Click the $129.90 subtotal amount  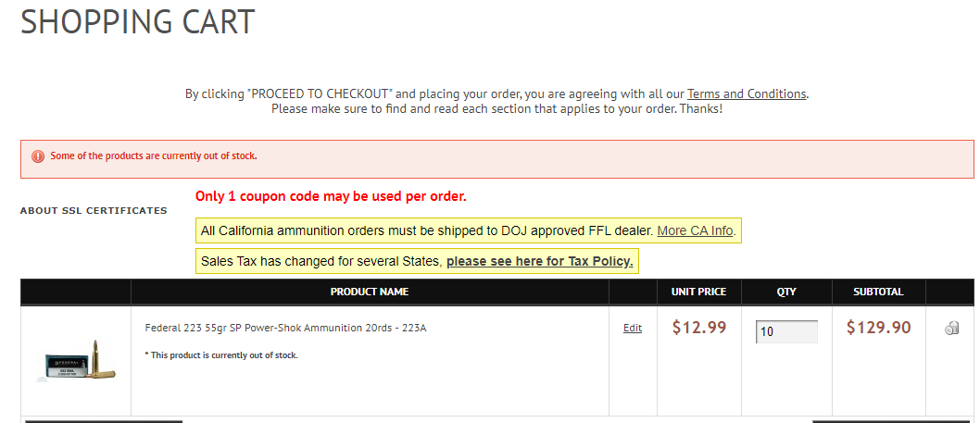(878, 328)
